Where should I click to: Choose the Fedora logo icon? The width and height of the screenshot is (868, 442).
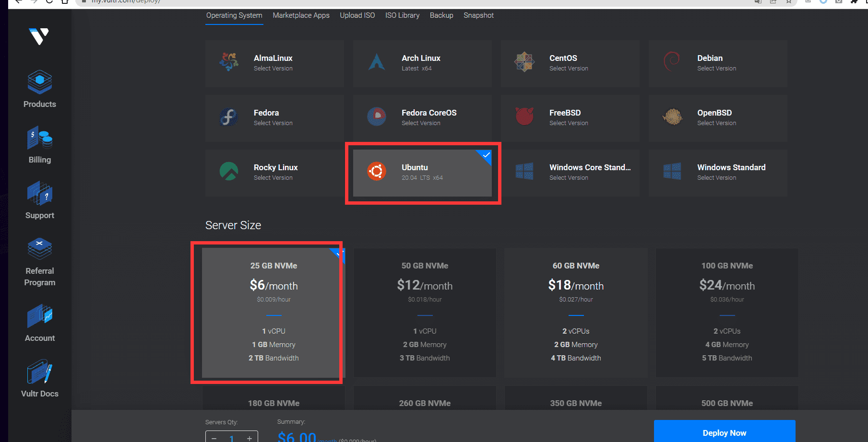[229, 116]
